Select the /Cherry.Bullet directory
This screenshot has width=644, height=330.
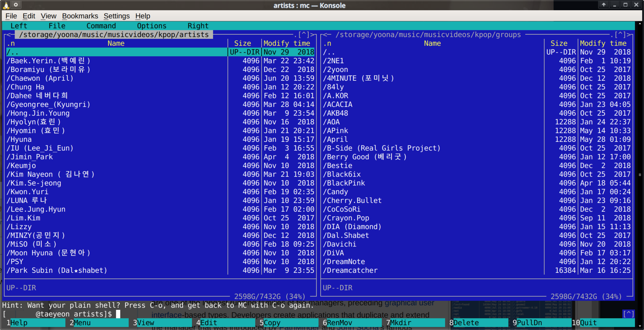(x=352, y=201)
